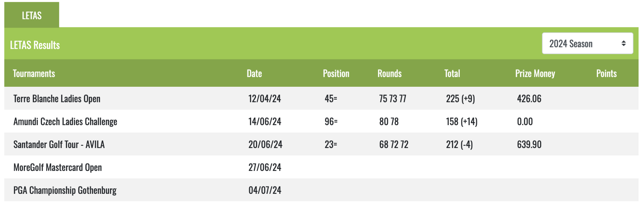The width and height of the screenshot is (644, 209).
Task: Open PGA Championship Gothenburg tournament
Action: pos(65,190)
